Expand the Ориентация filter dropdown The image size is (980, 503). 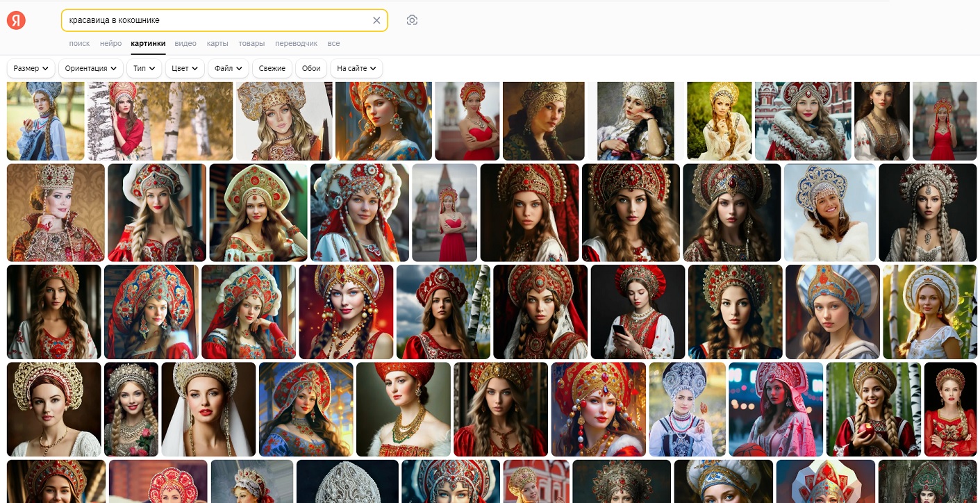coord(90,68)
